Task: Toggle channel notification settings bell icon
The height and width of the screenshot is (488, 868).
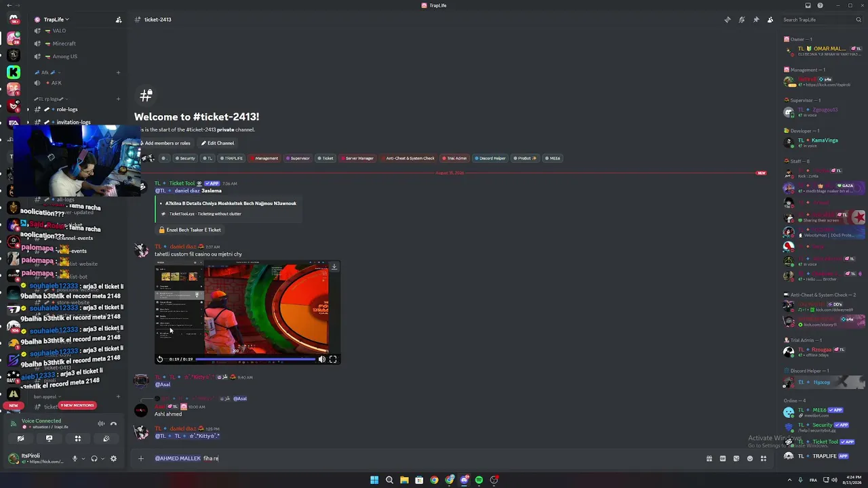Action: click(742, 20)
